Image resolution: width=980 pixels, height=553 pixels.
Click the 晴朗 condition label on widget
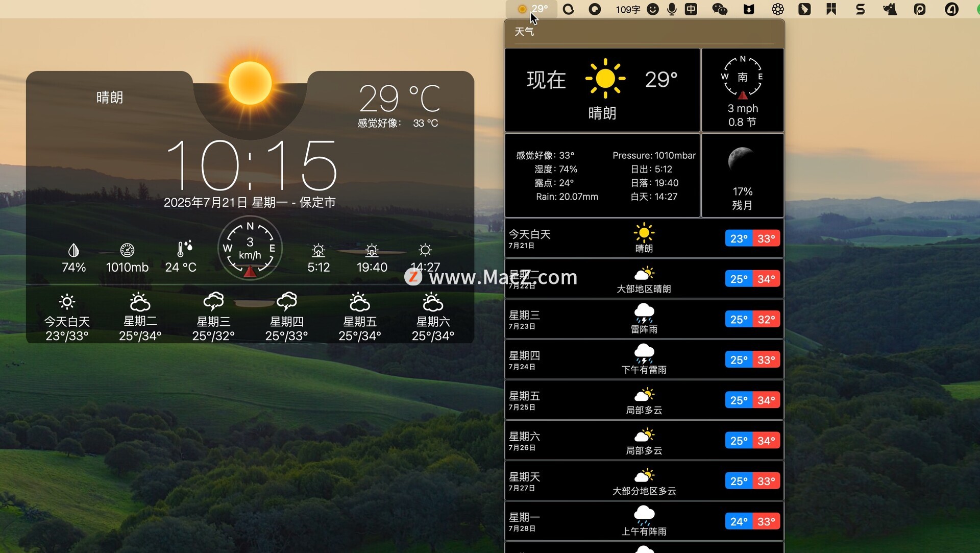point(110,97)
